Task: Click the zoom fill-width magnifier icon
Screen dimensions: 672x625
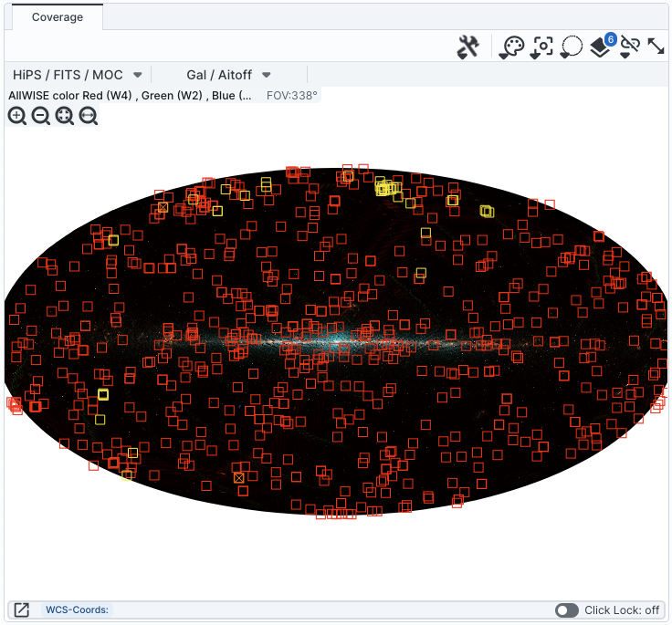Action: [89, 116]
